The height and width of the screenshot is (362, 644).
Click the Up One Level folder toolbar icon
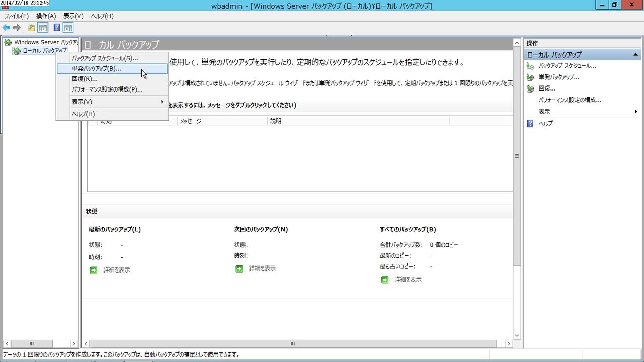[x=32, y=28]
